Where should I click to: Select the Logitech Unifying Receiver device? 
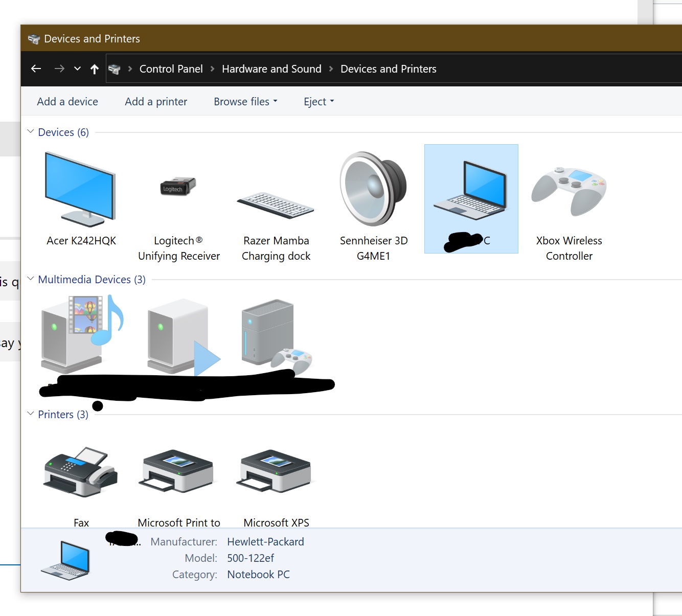point(178,207)
